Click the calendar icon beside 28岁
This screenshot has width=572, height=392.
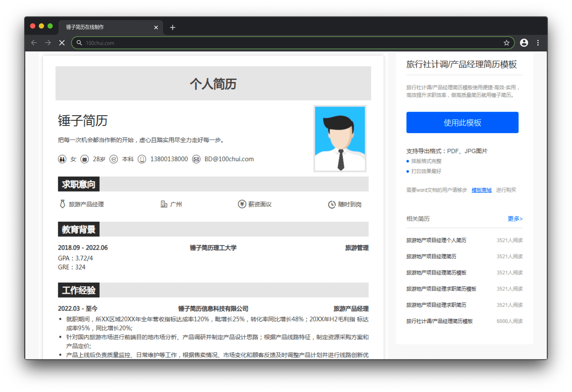84,159
